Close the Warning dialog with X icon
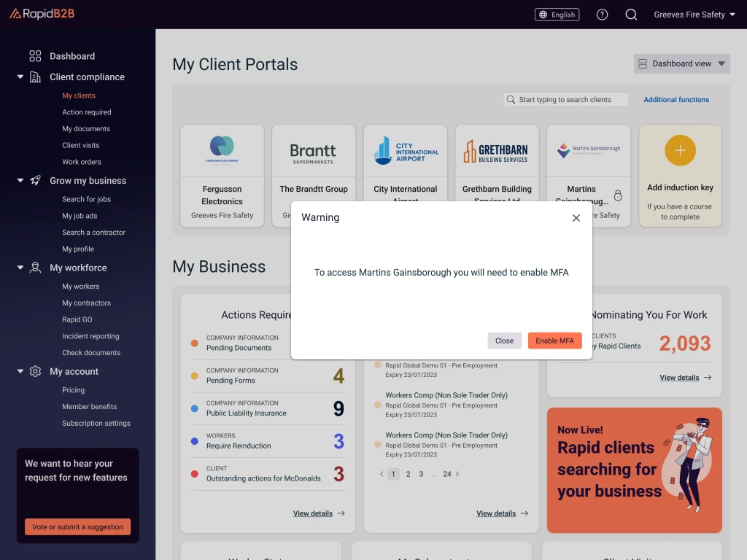The height and width of the screenshot is (560, 747). point(576,218)
